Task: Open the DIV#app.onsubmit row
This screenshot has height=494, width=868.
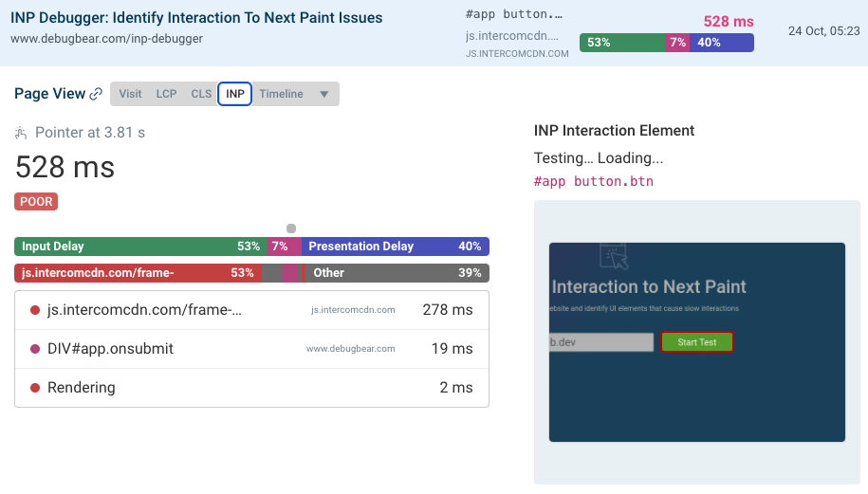Action: (x=252, y=349)
